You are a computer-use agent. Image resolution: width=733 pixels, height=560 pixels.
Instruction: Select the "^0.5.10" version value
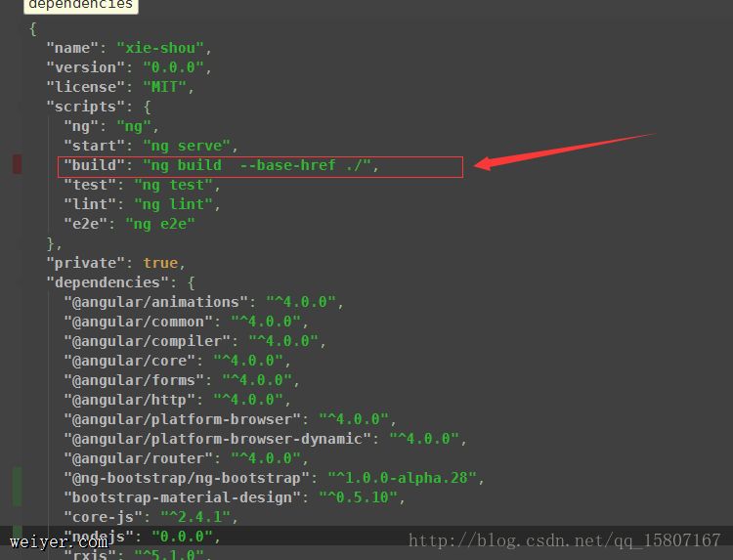358,497
